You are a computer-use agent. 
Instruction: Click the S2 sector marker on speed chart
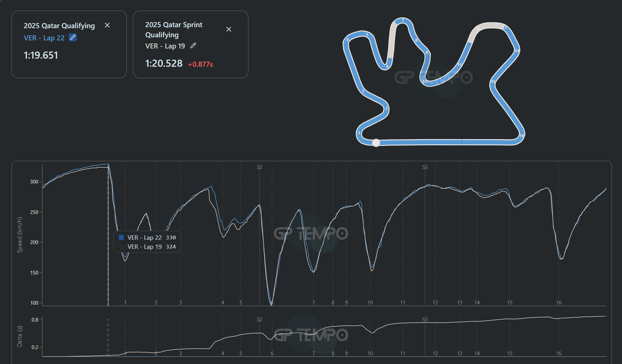[259, 167]
